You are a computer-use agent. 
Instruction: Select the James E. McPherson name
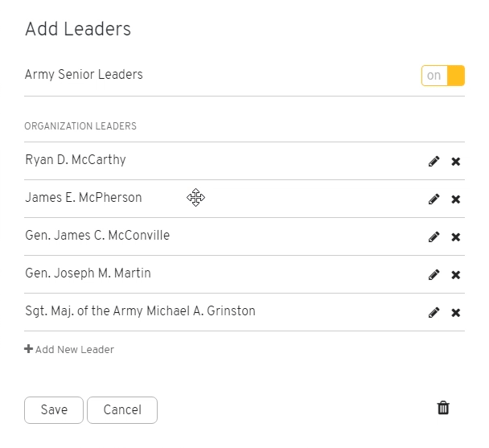pyautogui.click(x=84, y=198)
